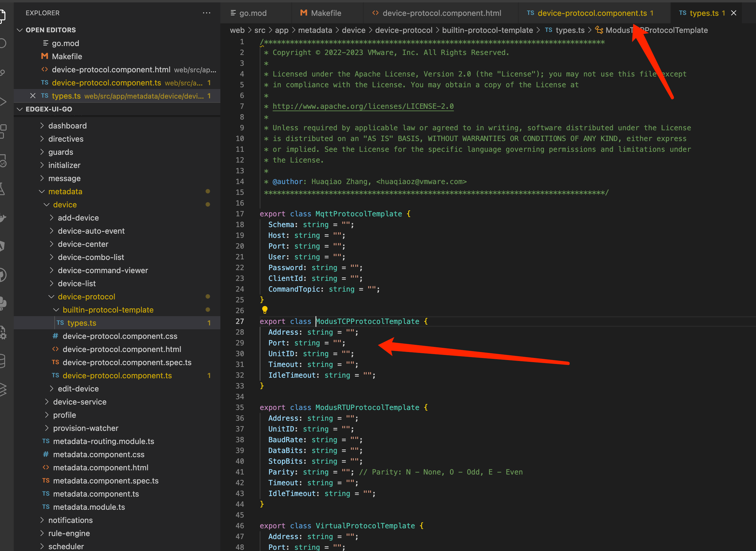Open device-protocol.component.spec.ts in the file tree
The width and height of the screenshot is (756, 551).
[x=127, y=362]
